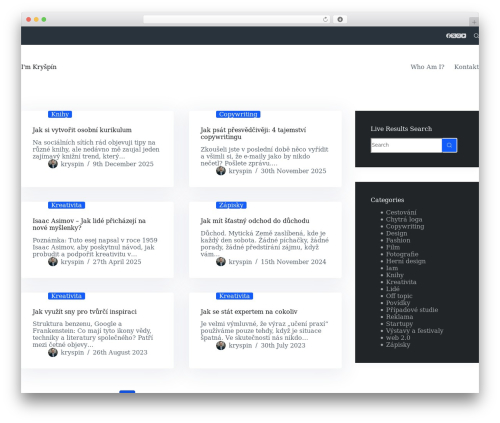
Task: Select Zápisky in the Categories sidebar
Action: pyautogui.click(x=398, y=345)
